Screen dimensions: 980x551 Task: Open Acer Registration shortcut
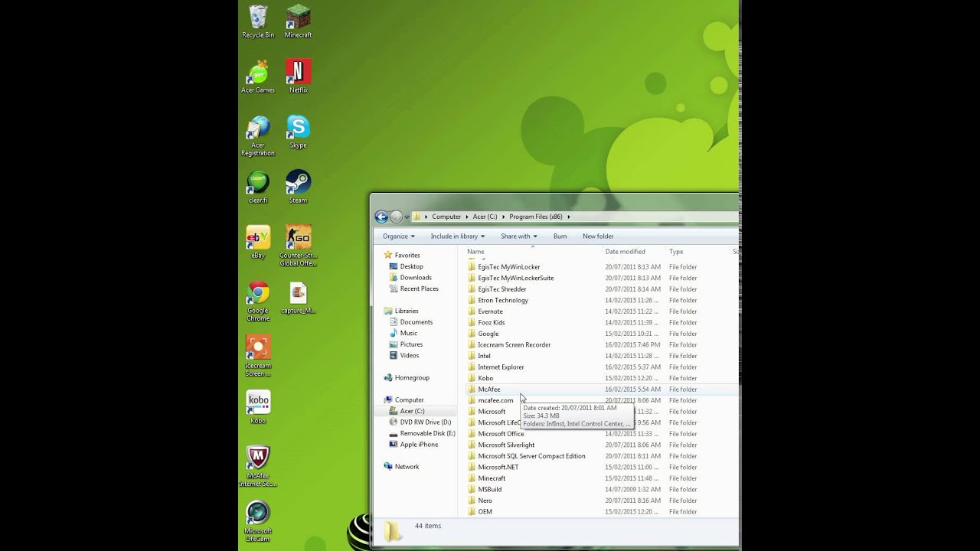[258, 136]
